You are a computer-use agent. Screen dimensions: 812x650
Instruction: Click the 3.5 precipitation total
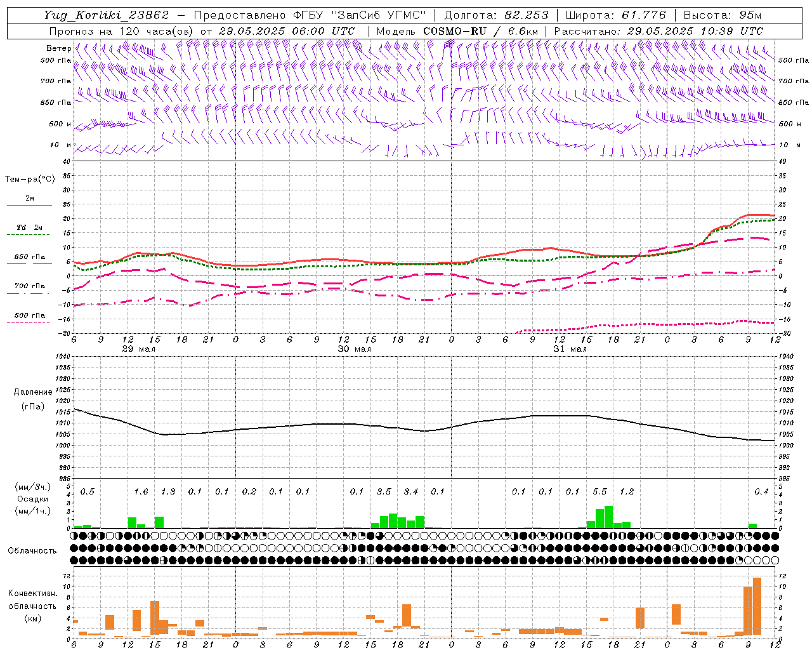click(384, 492)
